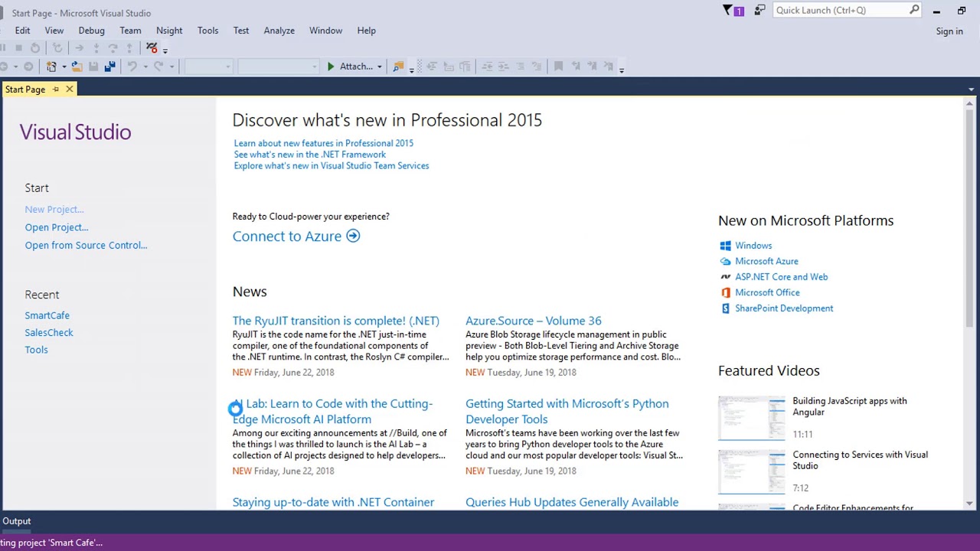Open the debug toolbar overflow options arrow
The width and height of the screenshot is (980, 551).
[x=165, y=51]
